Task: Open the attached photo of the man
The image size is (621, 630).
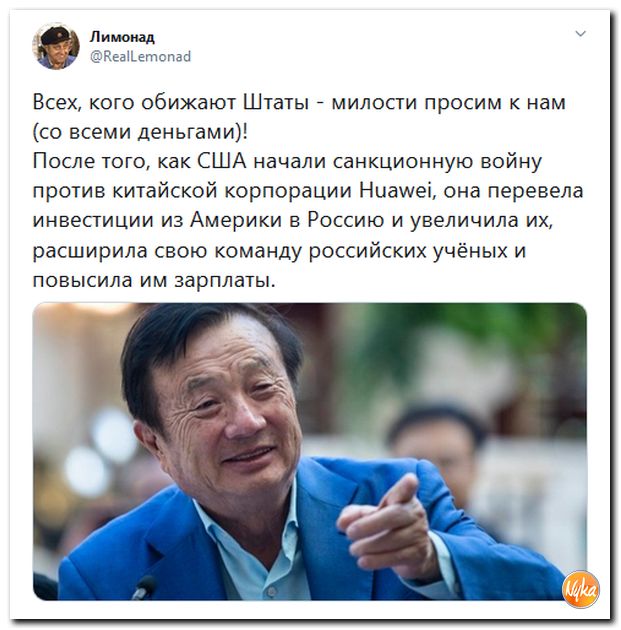Action: pyautogui.click(x=310, y=452)
